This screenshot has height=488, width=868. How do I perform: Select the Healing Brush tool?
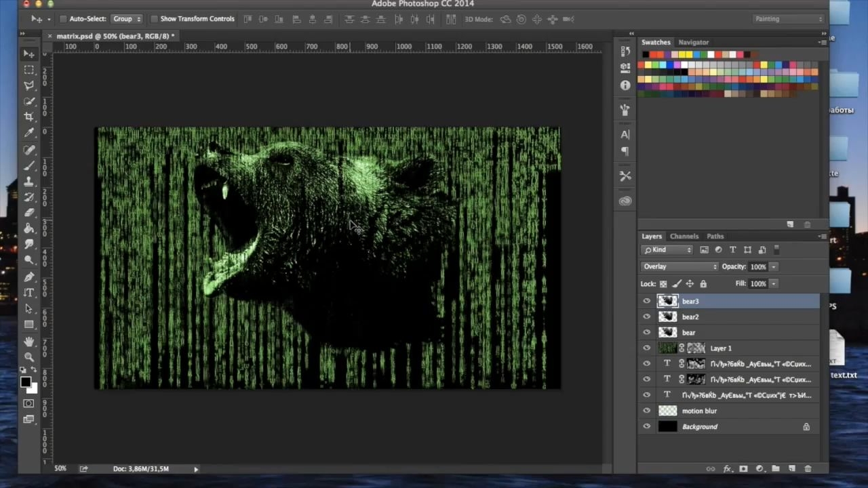(x=28, y=150)
